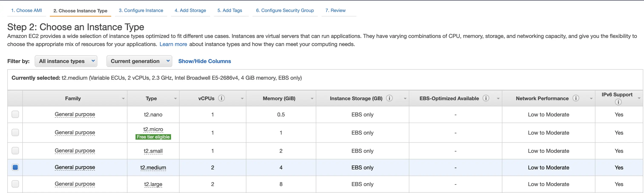This screenshot has height=193, width=644.
Task: Click the Network Performance info icon
Action: [576, 98]
